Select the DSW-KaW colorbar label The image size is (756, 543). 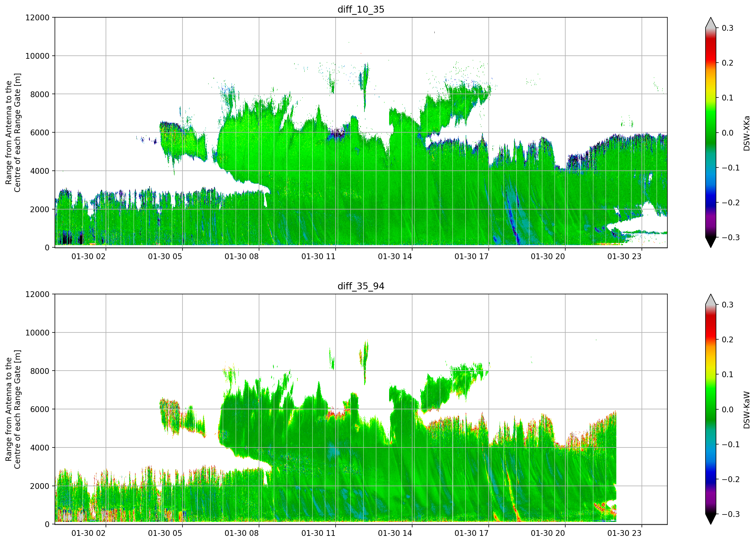click(x=746, y=410)
